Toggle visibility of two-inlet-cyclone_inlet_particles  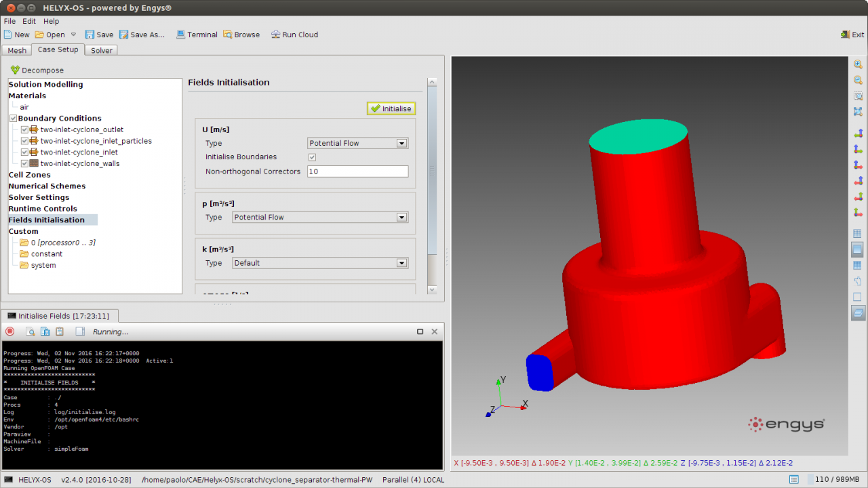click(x=24, y=141)
